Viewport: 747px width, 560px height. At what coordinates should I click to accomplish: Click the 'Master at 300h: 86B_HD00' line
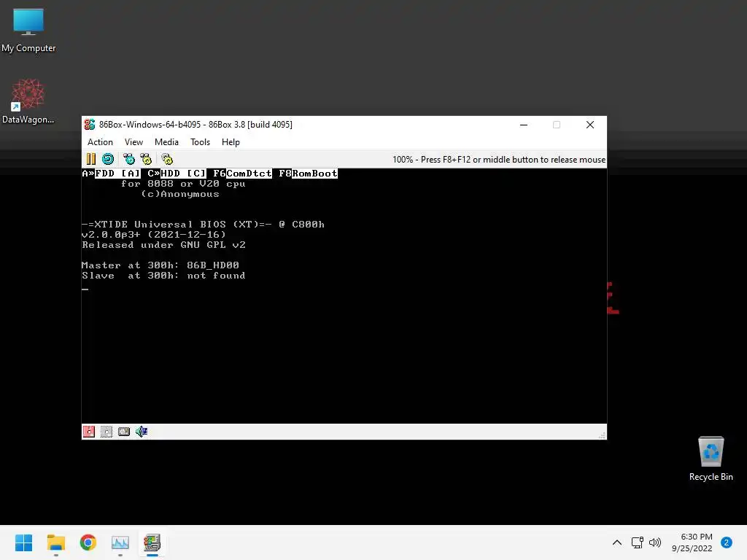coord(160,265)
